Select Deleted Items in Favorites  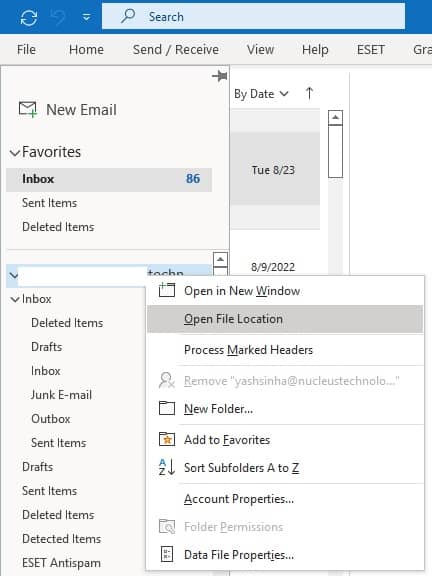58,227
